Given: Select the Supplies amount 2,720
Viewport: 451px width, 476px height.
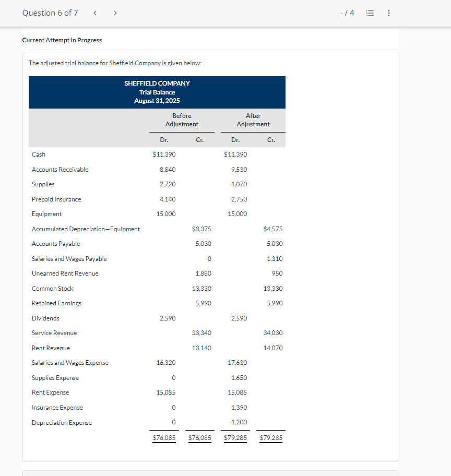Looking at the screenshot, I should 168,184.
